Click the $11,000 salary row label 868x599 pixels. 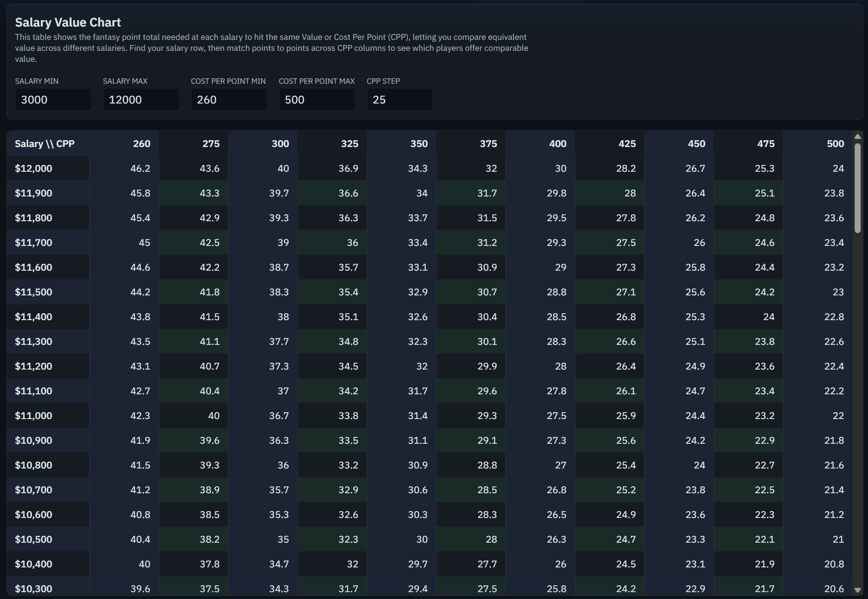click(48, 415)
